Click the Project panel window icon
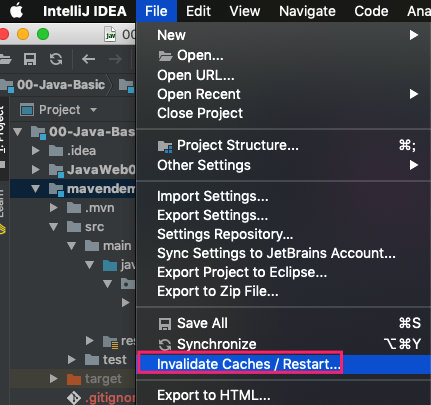The height and width of the screenshot is (405, 431). pos(27,110)
